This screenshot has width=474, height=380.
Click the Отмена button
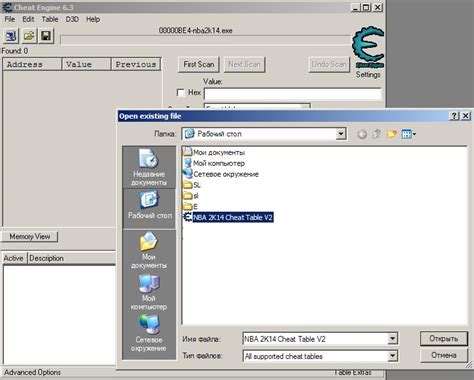point(444,355)
